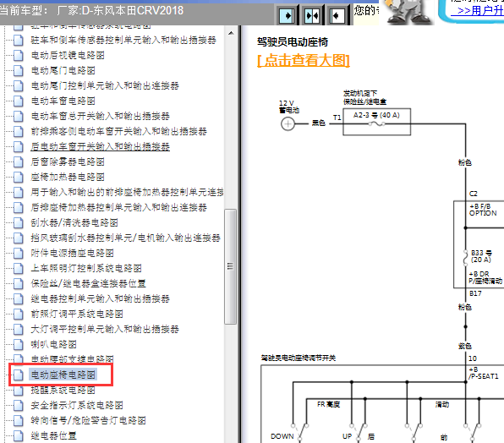Select 电动后视镜电路图 in tree
This screenshot has width=504, height=443.
click(68, 55)
